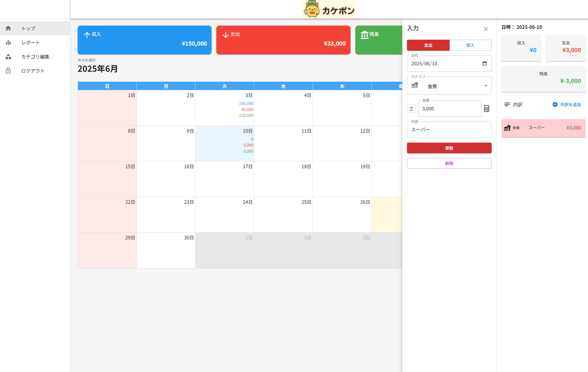
Task: Click the 木 weekday header
Action: tap(342, 86)
